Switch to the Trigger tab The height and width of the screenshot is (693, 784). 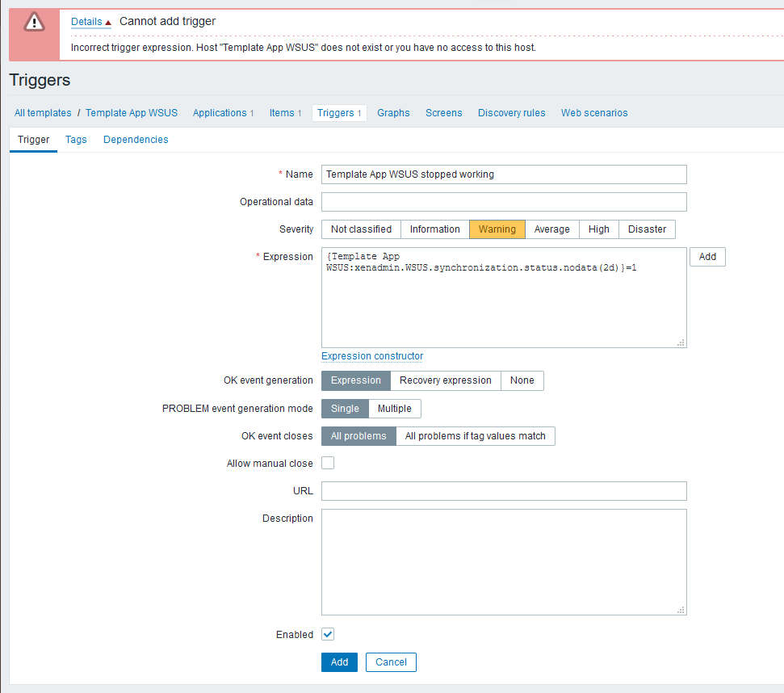(33, 140)
